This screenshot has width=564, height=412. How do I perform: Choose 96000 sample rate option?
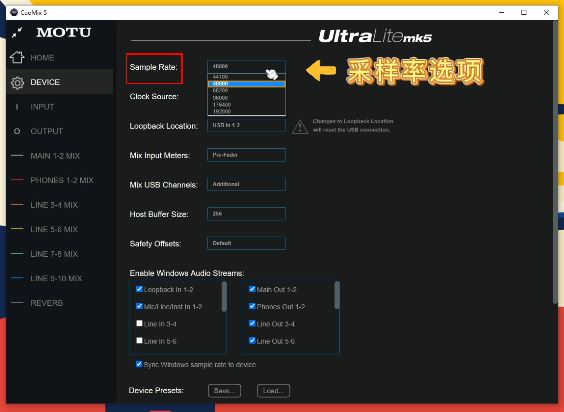[x=246, y=98]
